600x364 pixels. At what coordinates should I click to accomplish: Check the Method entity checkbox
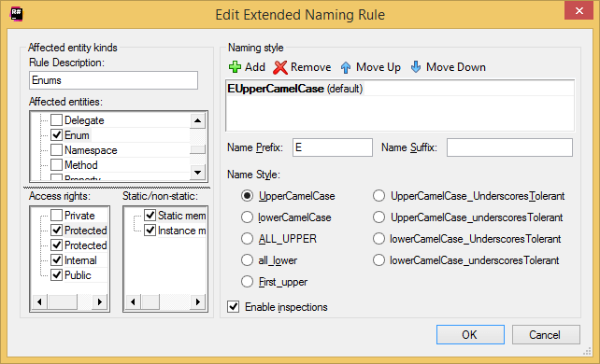point(57,164)
